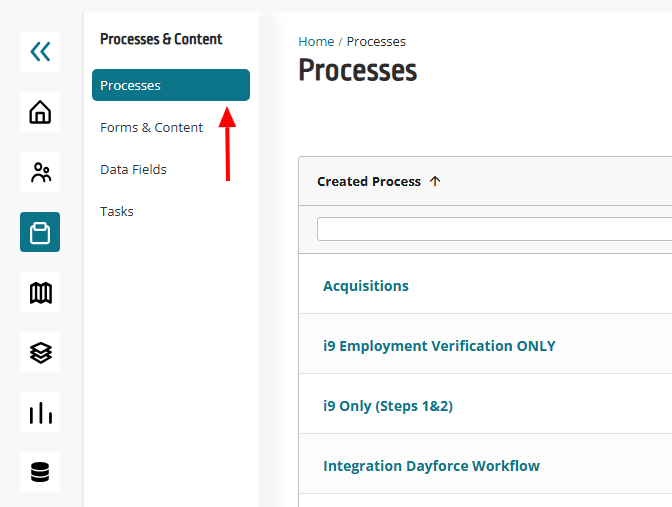This screenshot has height=507, width=672.
Task: Open the database icon in sidebar
Action: [40, 472]
